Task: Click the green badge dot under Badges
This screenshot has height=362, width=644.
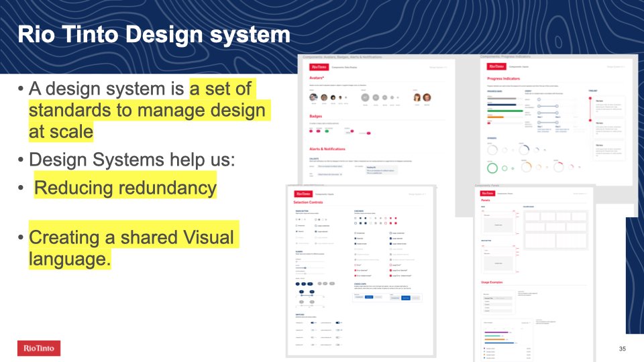Action: pyautogui.click(x=327, y=131)
